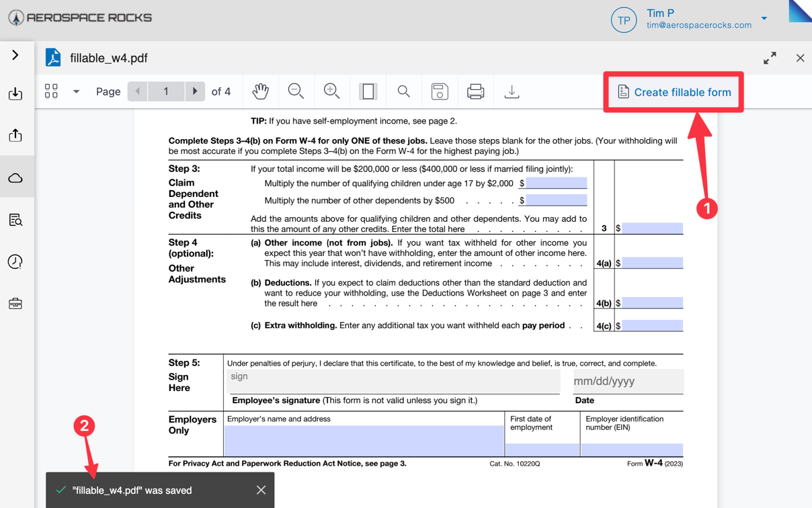Click the Aerospace Rocks logo
The image size is (812, 508).
(80, 17)
